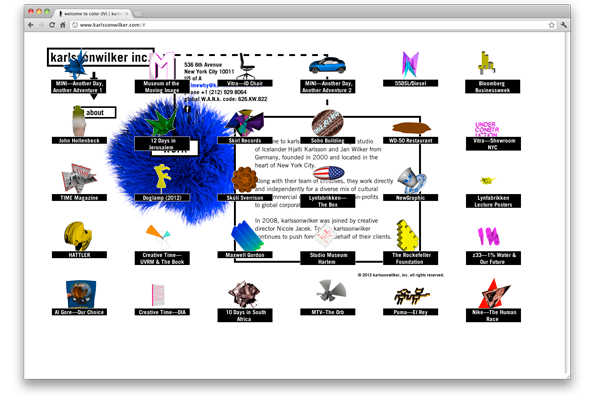
Task: Click the gray MTV Orb fan icon
Action: pos(332,291)
